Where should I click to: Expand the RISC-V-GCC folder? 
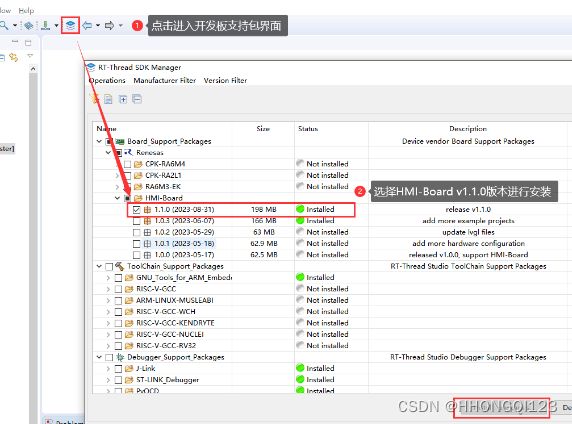[108, 289]
